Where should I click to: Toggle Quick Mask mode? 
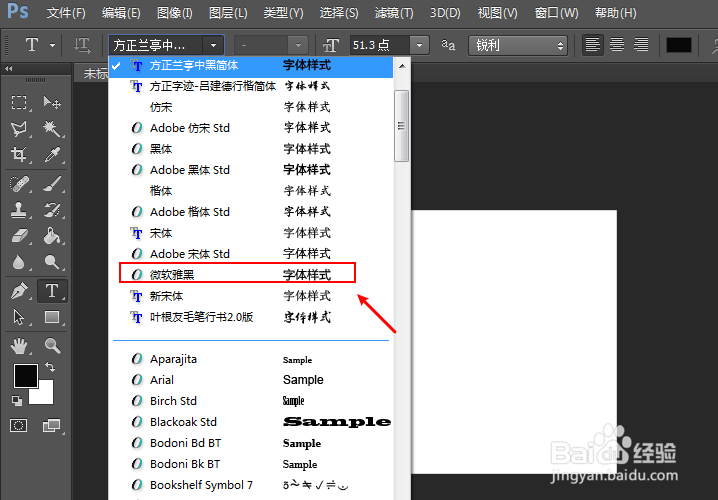[19, 425]
